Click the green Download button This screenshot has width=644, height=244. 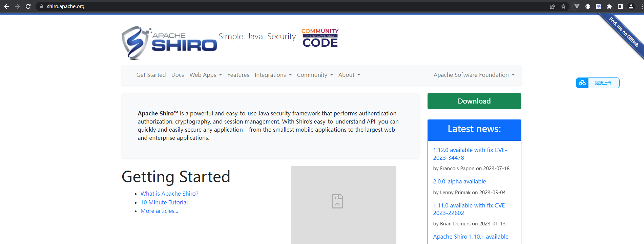pyautogui.click(x=474, y=101)
